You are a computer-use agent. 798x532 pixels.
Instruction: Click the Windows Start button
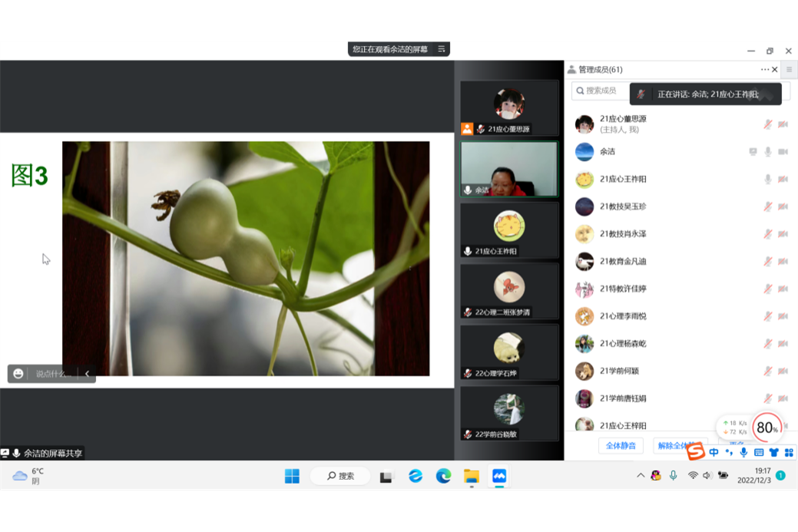pyautogui.click(x=292, y=476)
